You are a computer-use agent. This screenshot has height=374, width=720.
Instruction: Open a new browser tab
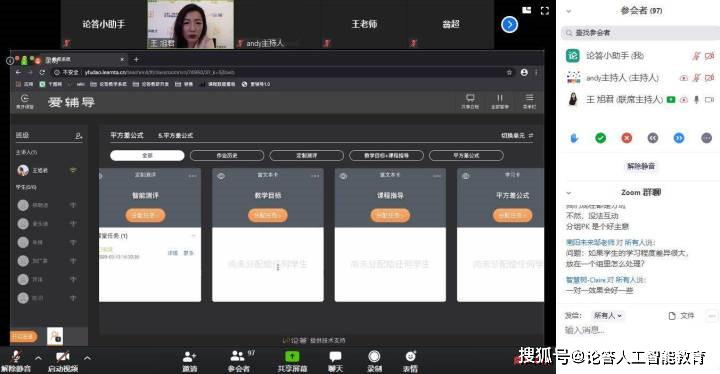[136, 59]
